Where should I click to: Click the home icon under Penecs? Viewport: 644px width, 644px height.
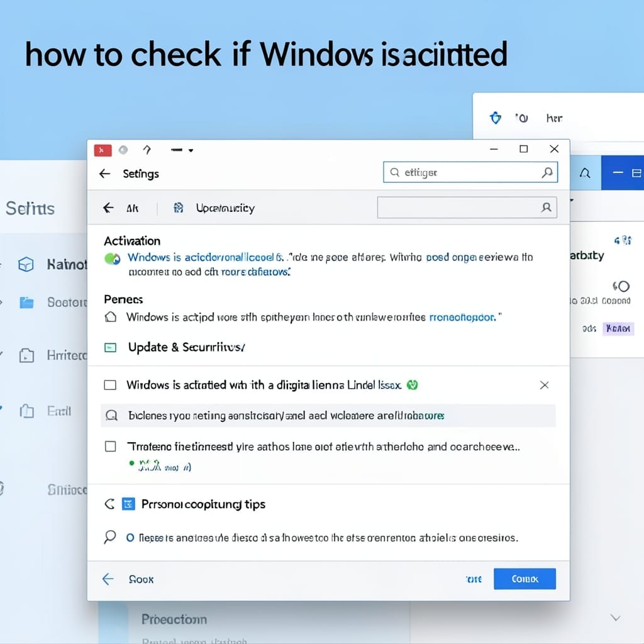(111, 317)
